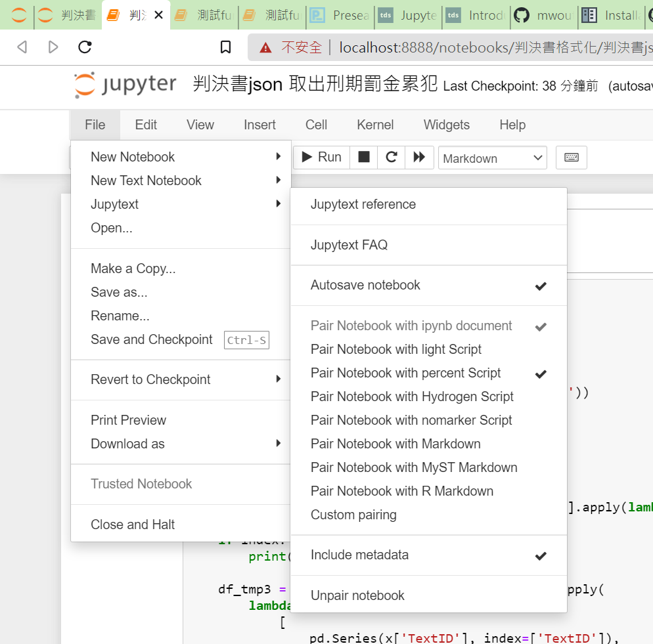The image size is (653, 644).
Task: Click the restart kernel toolbar icon
Action: click(392, 157)
